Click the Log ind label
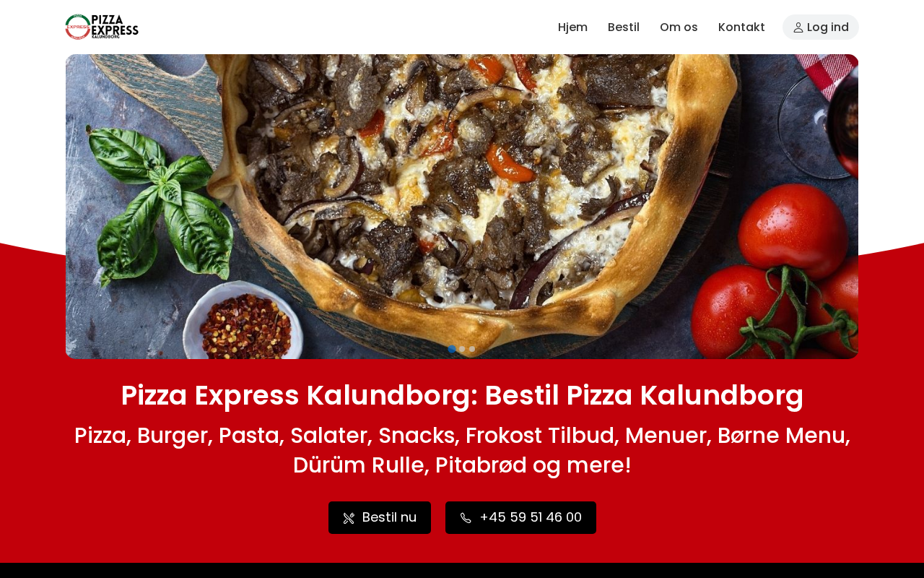Image resolution: width=924 pixels, height=578 pixels. pyautogui.click(x=828, y=27)
